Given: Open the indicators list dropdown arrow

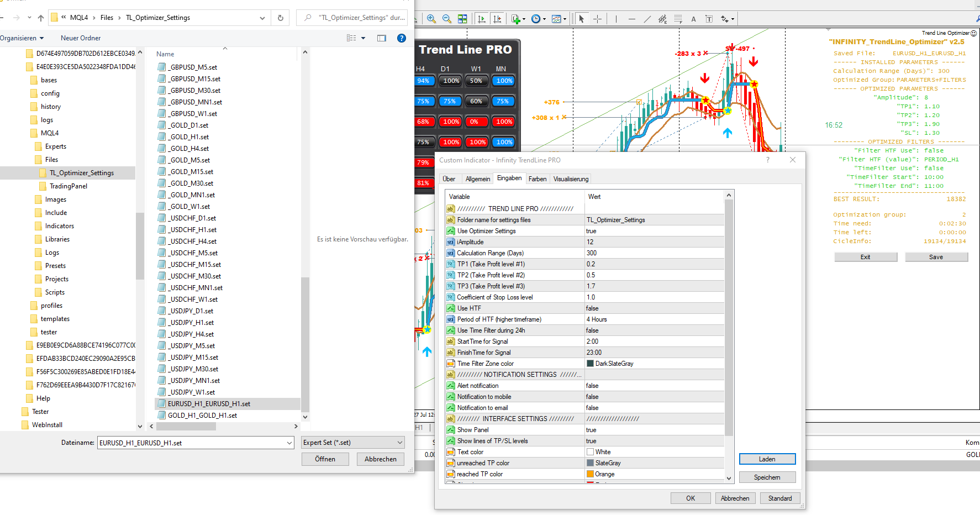Looking at the screenshot, I should coord(524,19).
